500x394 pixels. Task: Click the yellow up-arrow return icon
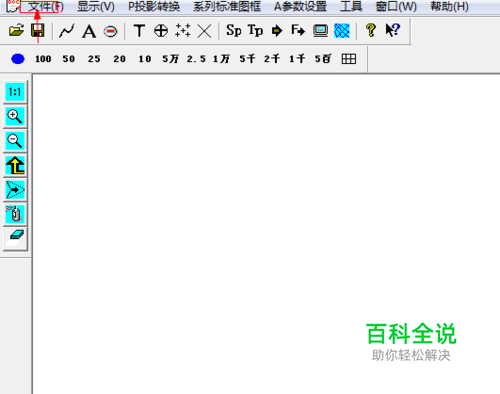click(15, 165)
